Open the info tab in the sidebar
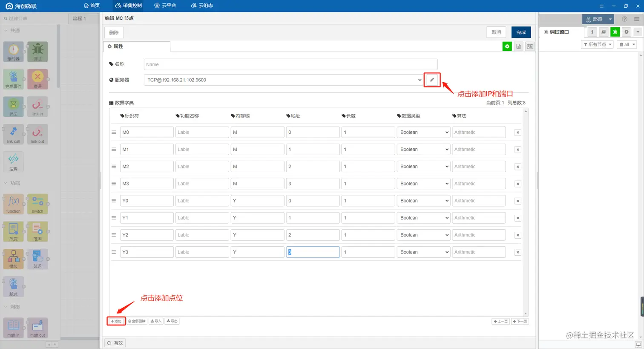The width and height of the screenshot is (644, 349). pyautogui.click(x=592, y=32)
